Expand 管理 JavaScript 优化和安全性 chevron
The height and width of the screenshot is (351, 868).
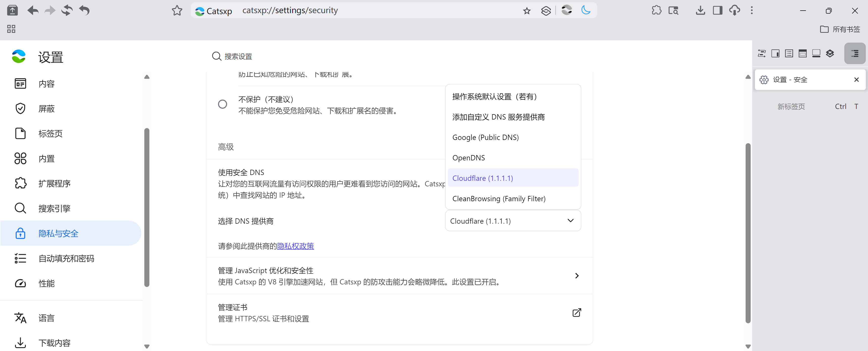[577, 276]
